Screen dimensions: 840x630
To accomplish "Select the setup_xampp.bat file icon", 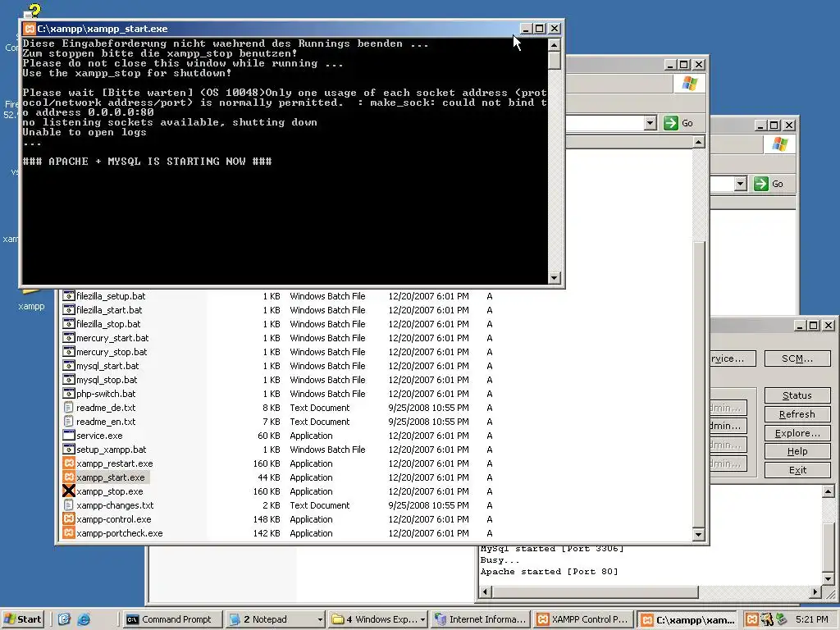I will (x=69, y=449).
